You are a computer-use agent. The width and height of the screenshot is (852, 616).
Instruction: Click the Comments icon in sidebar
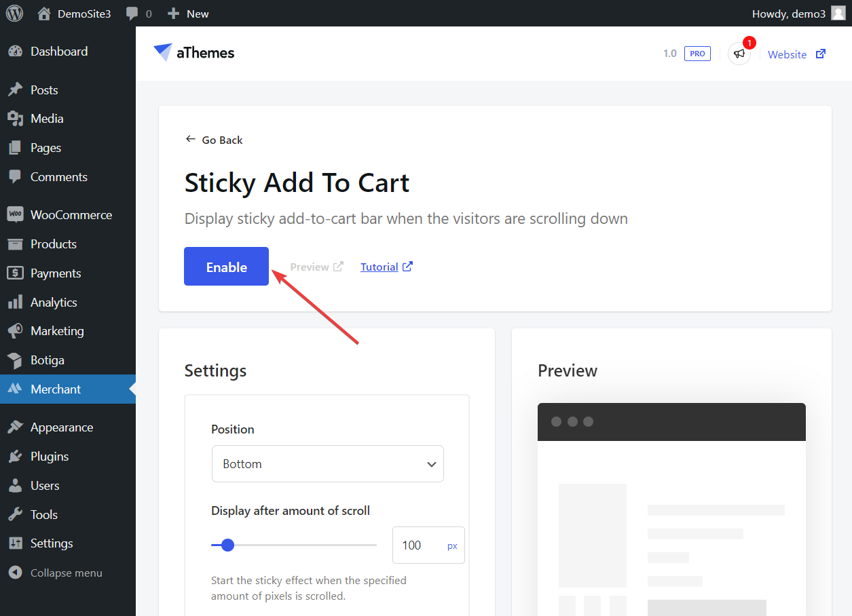tap(15, 177)
